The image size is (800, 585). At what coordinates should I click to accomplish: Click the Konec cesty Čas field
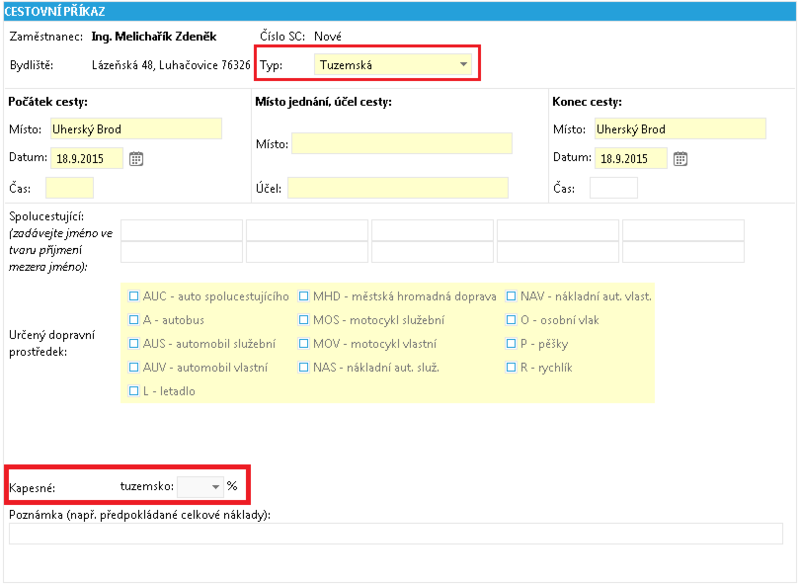click(614, 188)
